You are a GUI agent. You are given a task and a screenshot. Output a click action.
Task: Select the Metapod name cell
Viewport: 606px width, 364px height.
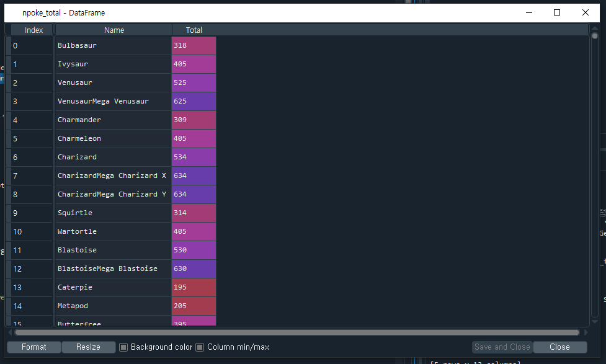tap(114, 306)
